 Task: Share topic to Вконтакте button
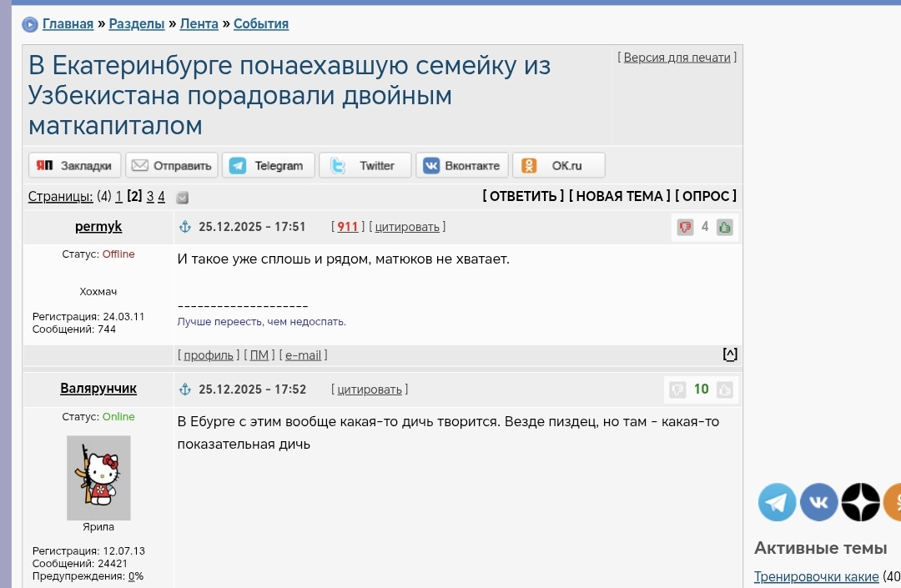[462, 165]
